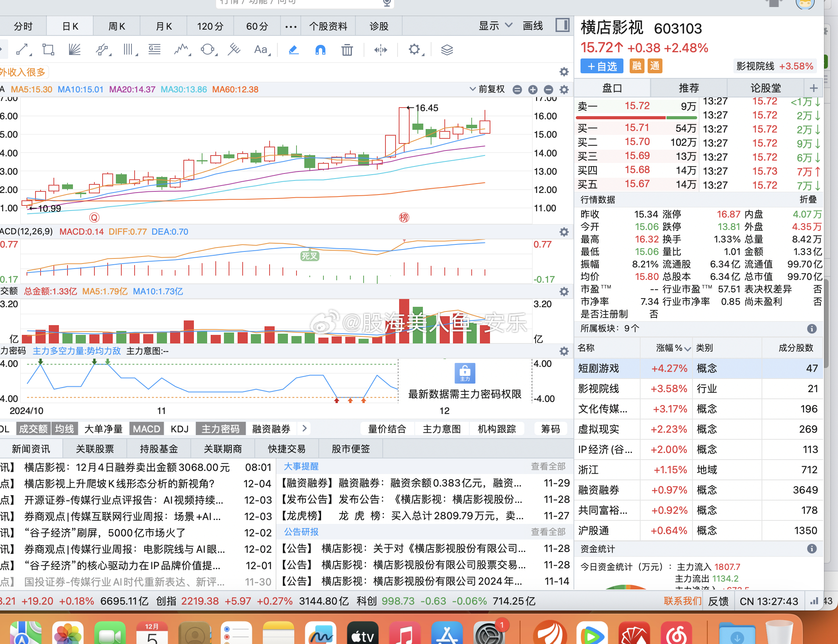Switch to 周K chart tab
This screenshot has width=838, height=644.
click(x=117, y=27)
